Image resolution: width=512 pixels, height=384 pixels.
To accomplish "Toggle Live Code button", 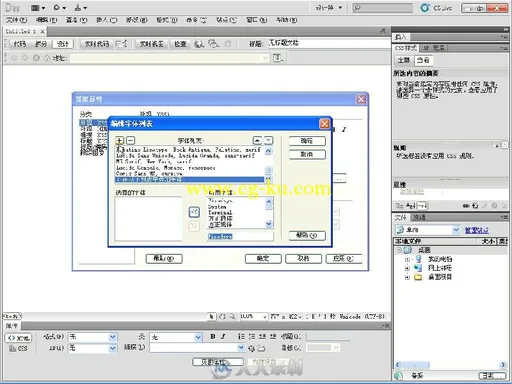I will pyautogui.click(x=97, y=44).
